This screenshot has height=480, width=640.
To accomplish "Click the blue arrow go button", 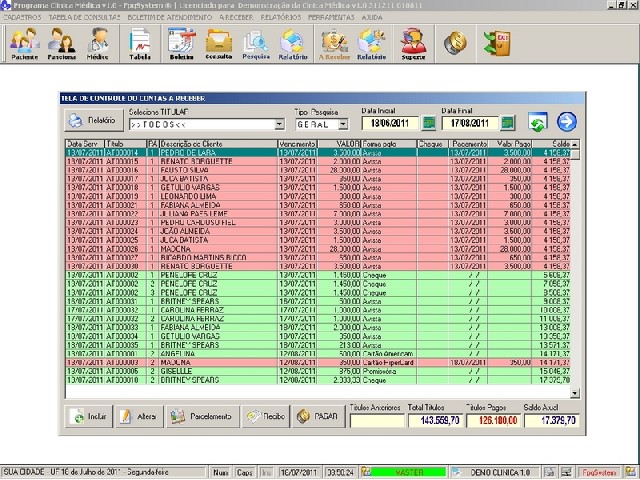I will [567, 122].
